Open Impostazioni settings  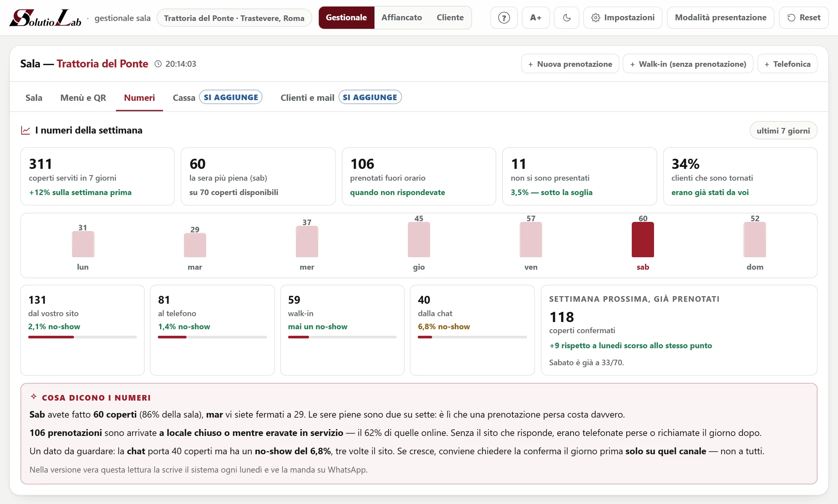coord(623,18)
